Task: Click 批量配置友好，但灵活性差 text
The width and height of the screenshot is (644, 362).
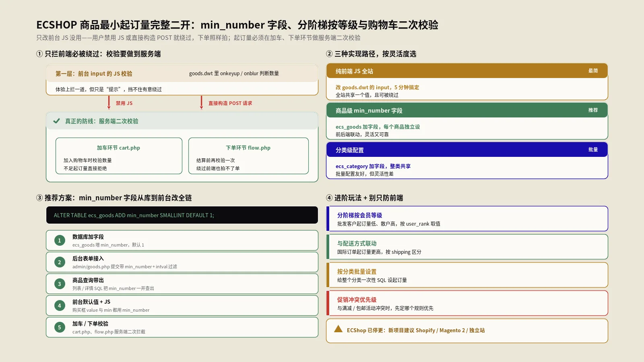Action: pos(365,174)
